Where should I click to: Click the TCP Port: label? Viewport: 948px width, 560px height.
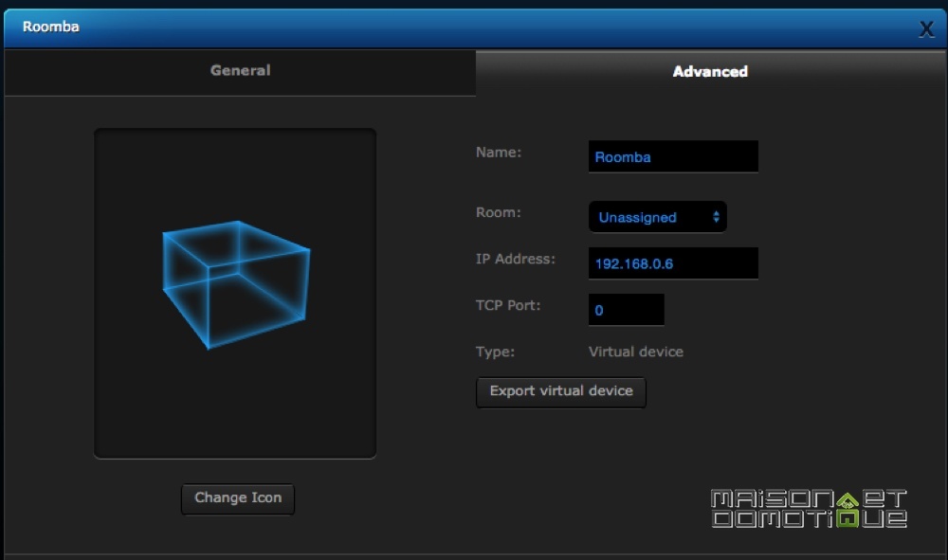(x=508, y=305)
